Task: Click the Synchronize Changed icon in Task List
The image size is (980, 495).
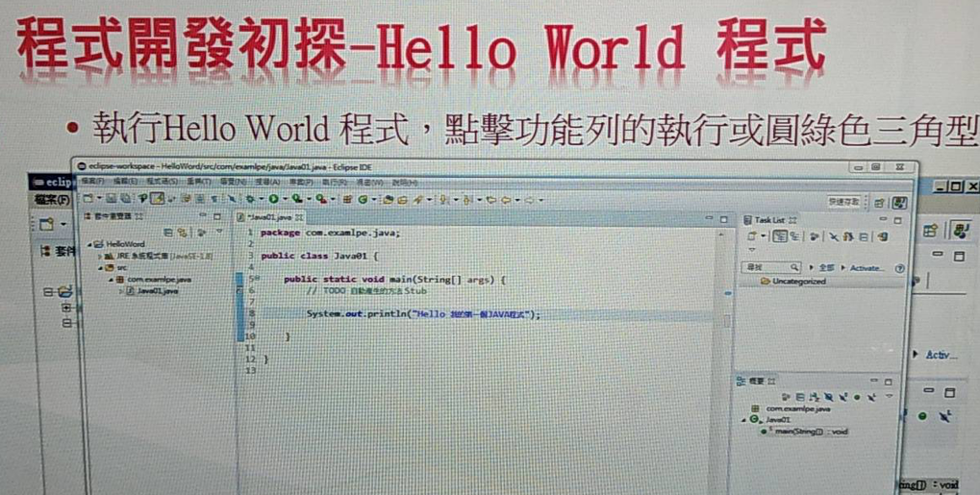Action: coord(883,235)
